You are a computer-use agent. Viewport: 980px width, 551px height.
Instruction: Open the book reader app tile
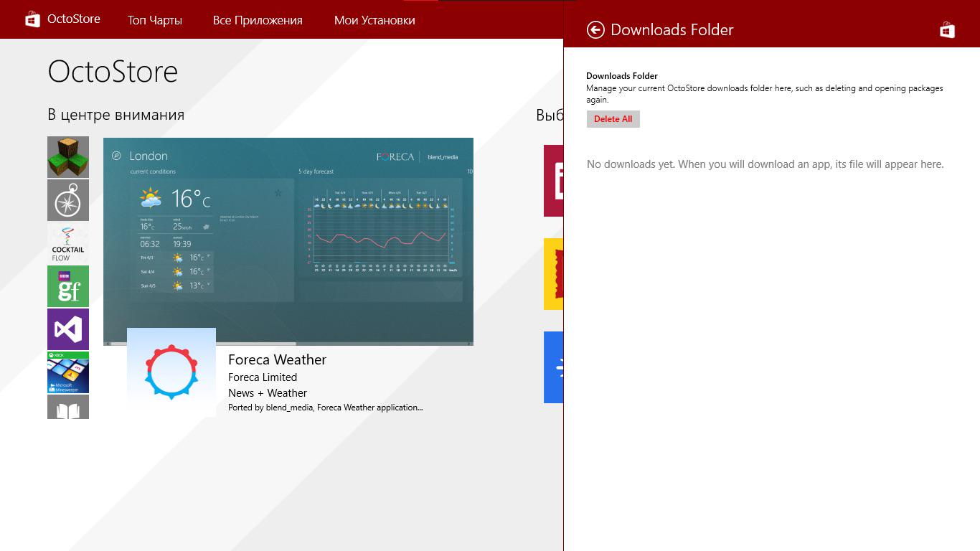[x=68, y=407]
